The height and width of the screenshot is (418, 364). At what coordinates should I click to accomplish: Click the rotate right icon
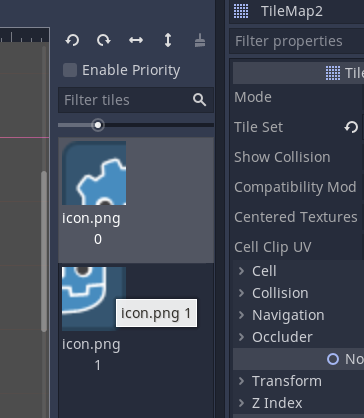[x=104, y=40]
